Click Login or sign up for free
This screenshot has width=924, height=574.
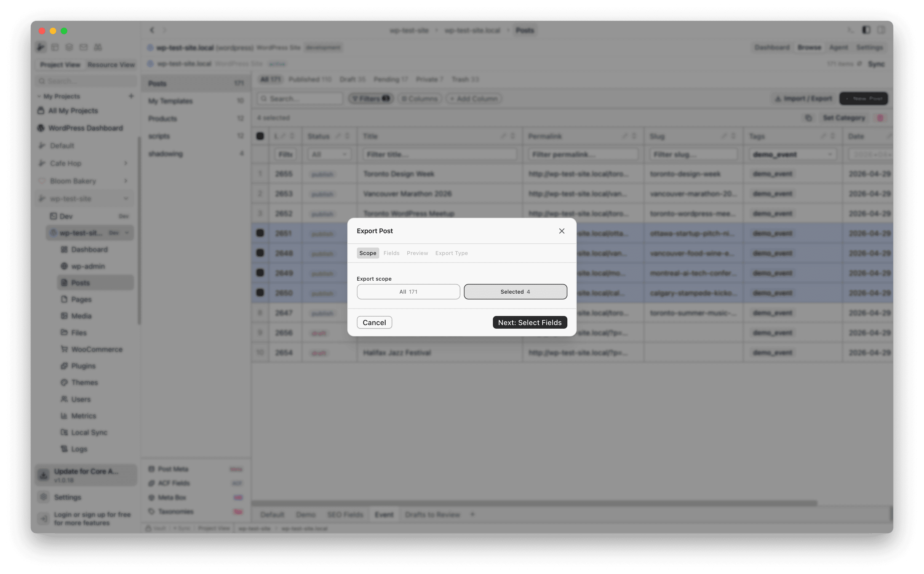click(x=92, y=519)
